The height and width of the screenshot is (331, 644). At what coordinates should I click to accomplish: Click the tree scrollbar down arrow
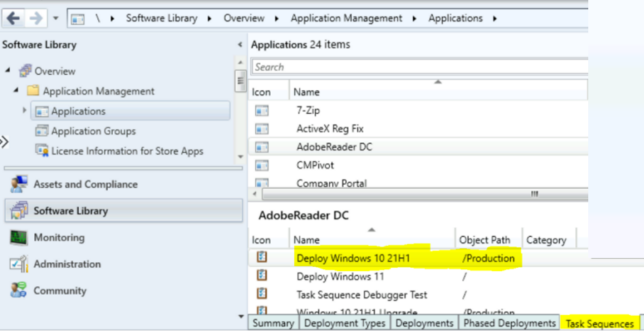(x=240, y=158)
